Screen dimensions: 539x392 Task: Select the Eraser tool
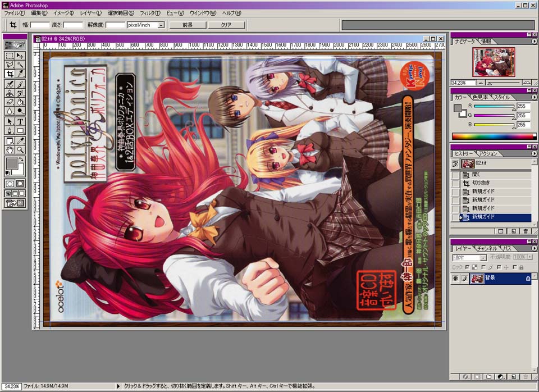10,102
